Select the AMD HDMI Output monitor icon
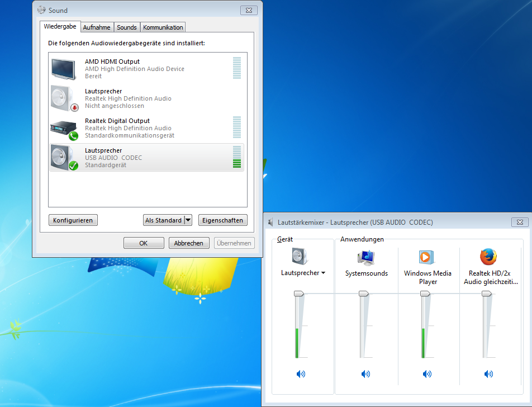Screen dimensions: 532x407 64,69
